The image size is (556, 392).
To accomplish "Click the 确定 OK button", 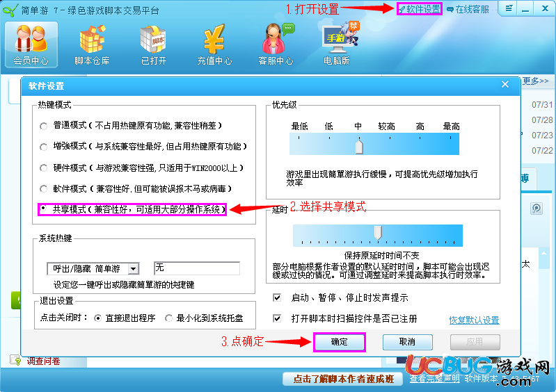I will (340, 342).
